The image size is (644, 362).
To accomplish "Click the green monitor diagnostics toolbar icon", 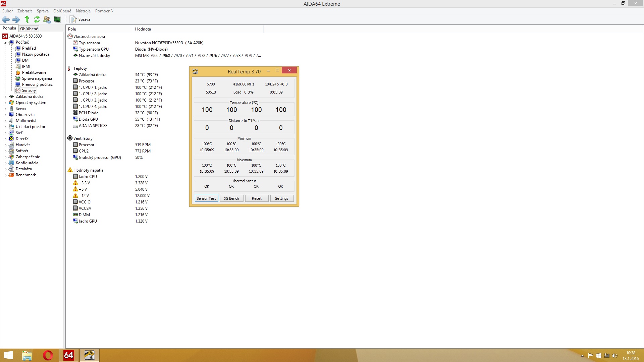I will point(57,19).
